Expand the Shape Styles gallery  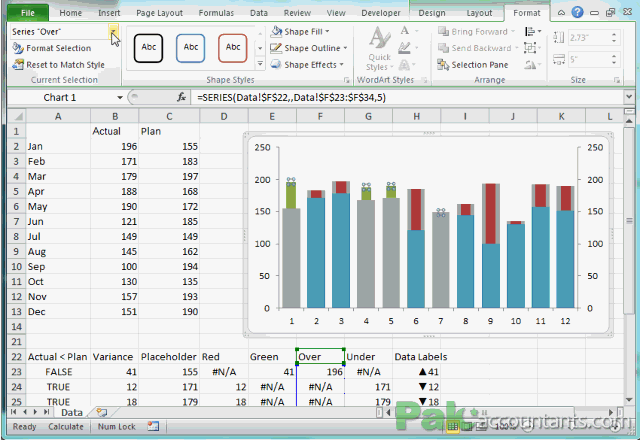pyautogui.click(x=260, y=64)
